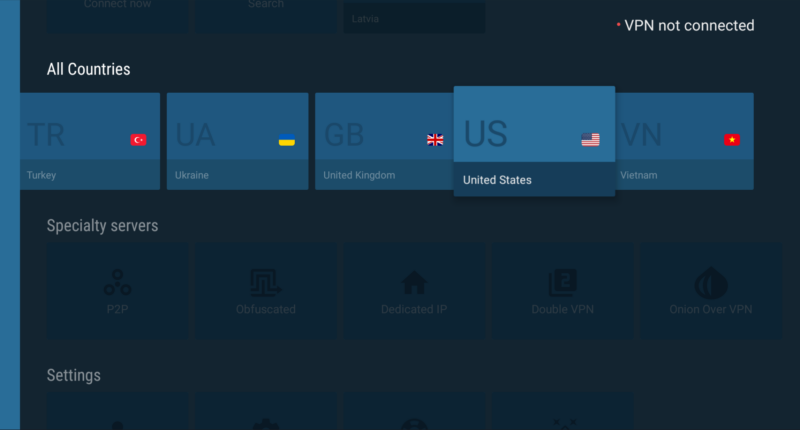Image resolution: width=800 pixels, height=430 pixels.
Task: Click the Dedicated IP label
Action: pos(414,310)
